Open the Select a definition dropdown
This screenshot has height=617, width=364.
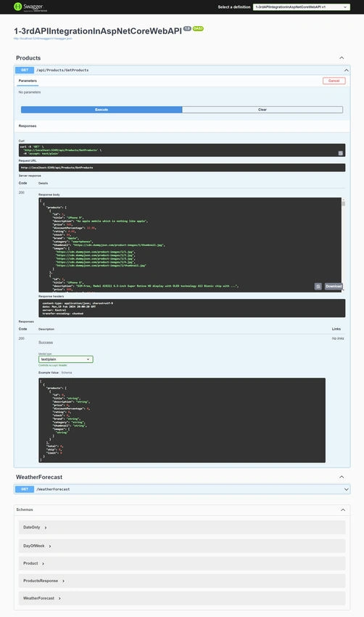[x=302, y=7]
